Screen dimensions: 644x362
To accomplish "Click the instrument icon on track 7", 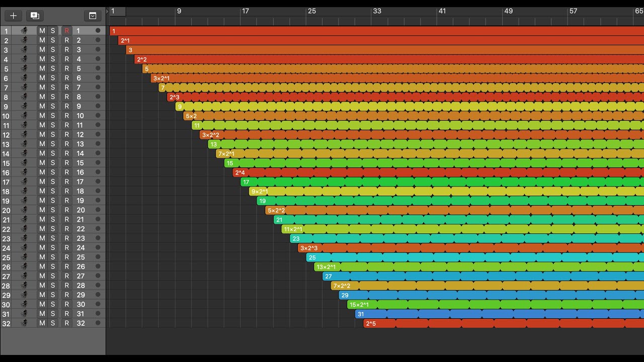I will [x=24, y=87].
